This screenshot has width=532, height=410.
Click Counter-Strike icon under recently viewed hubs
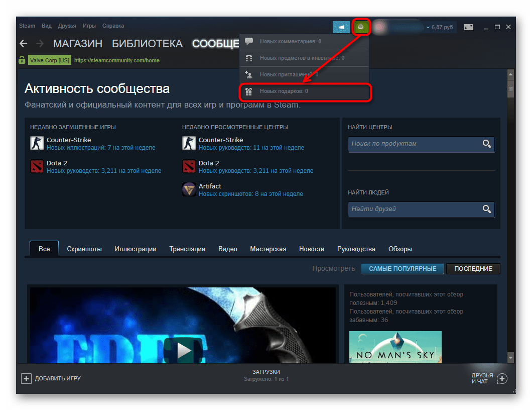[189, 143]
